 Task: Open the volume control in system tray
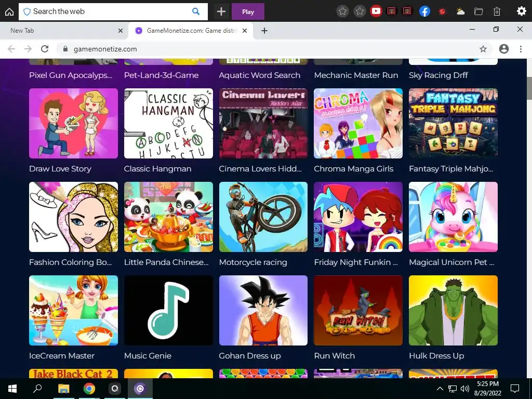pos(465,389)
